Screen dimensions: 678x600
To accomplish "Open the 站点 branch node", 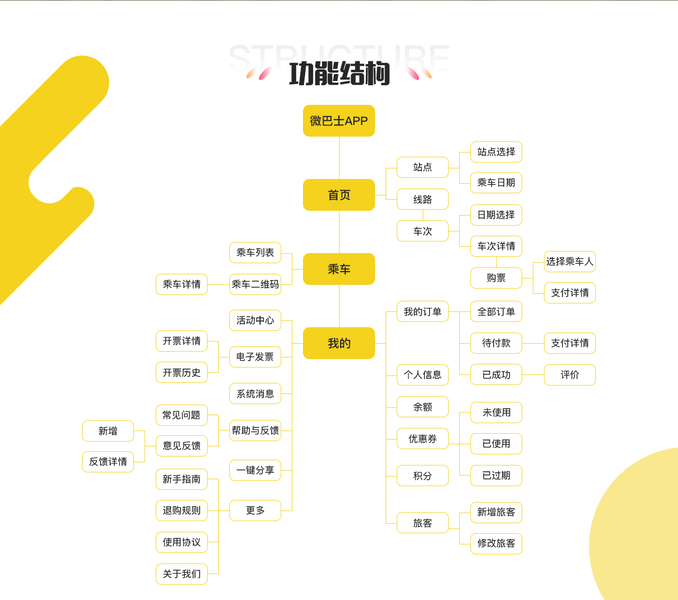I will pyautogui.click(x=422, y=167).
